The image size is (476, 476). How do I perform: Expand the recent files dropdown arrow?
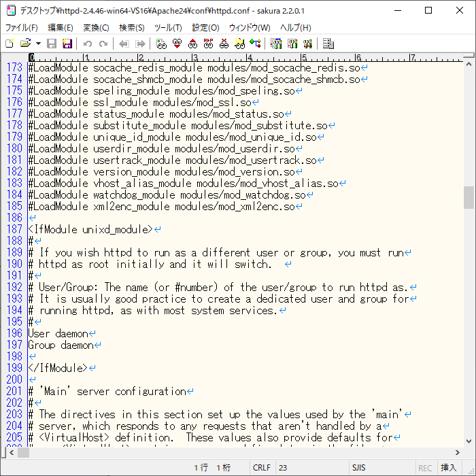tap(38, 44)
